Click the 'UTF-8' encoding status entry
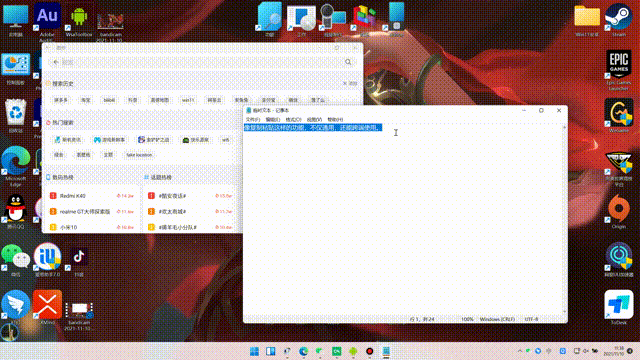The image size is (640, 360). click(531, 319)
